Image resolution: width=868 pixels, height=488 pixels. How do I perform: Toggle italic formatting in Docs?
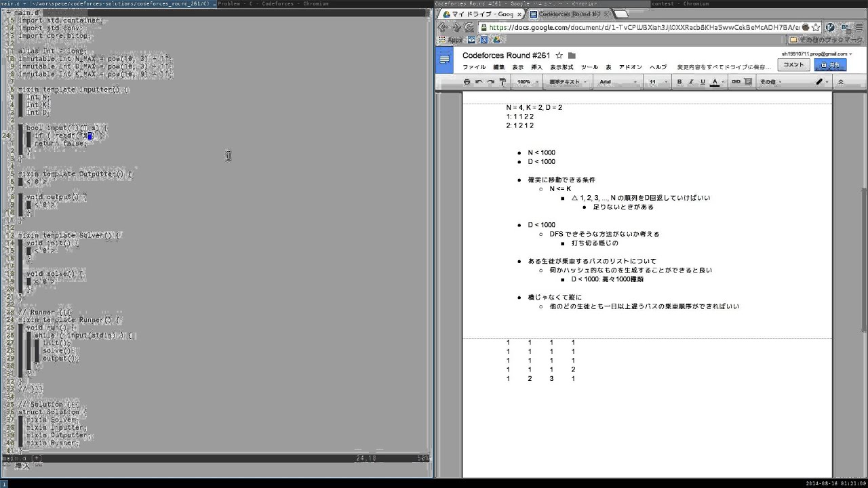point(691,82)
